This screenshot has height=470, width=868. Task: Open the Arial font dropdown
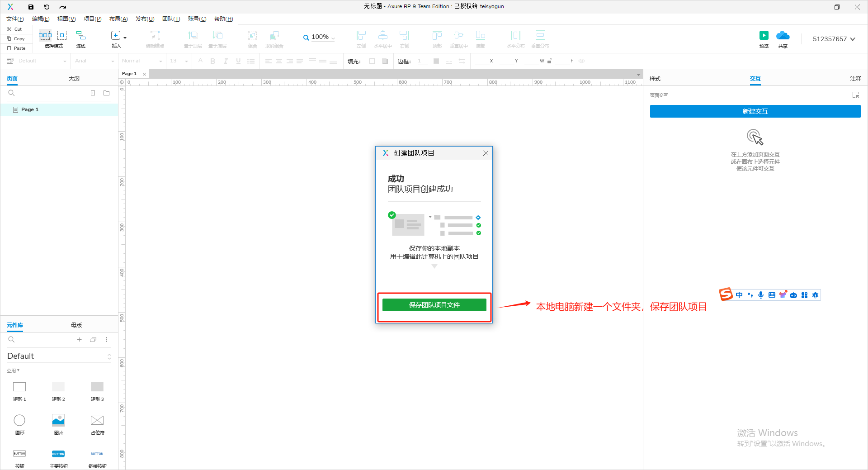94,61
